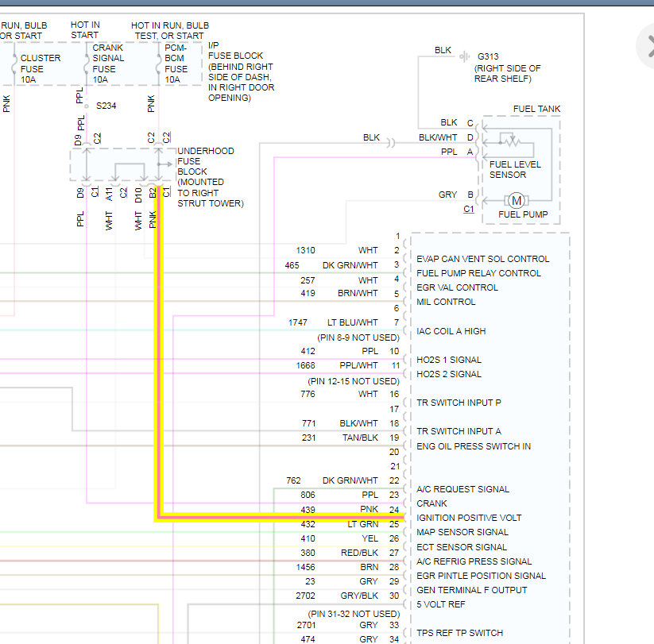
Task: Click the (PIN 12-15 NOT USED) note
Action: coord(354,381)
